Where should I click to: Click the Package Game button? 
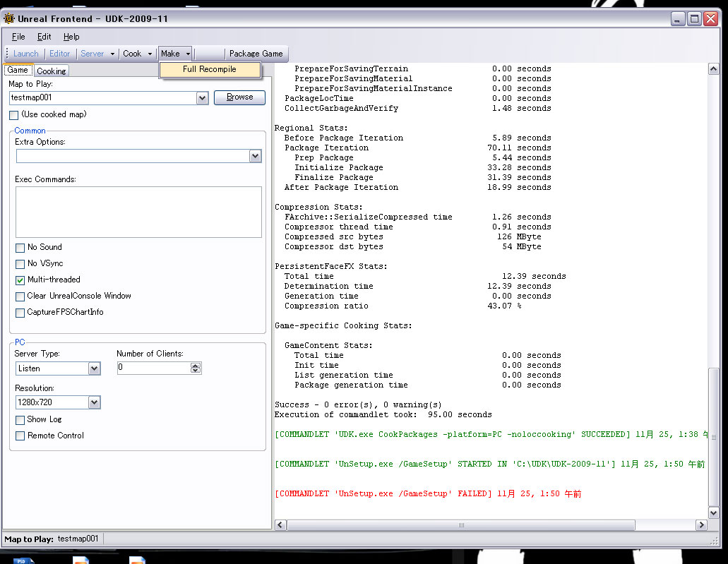tap(256, 54)
